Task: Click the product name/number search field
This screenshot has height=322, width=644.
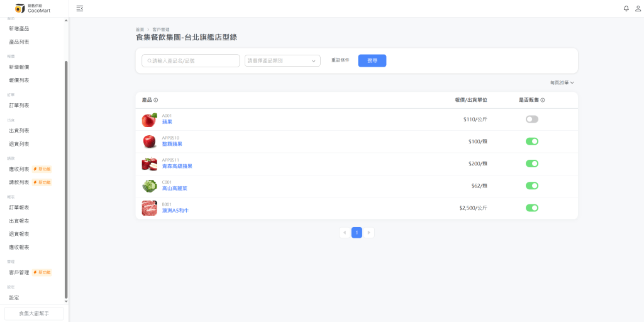Action: coord(191,61)
